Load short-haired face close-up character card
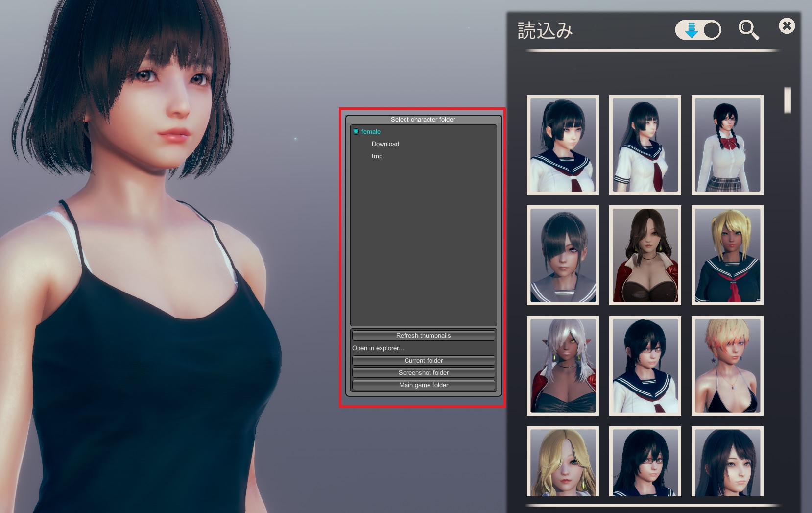Screen dimensions: 812x513 point(563,255)
